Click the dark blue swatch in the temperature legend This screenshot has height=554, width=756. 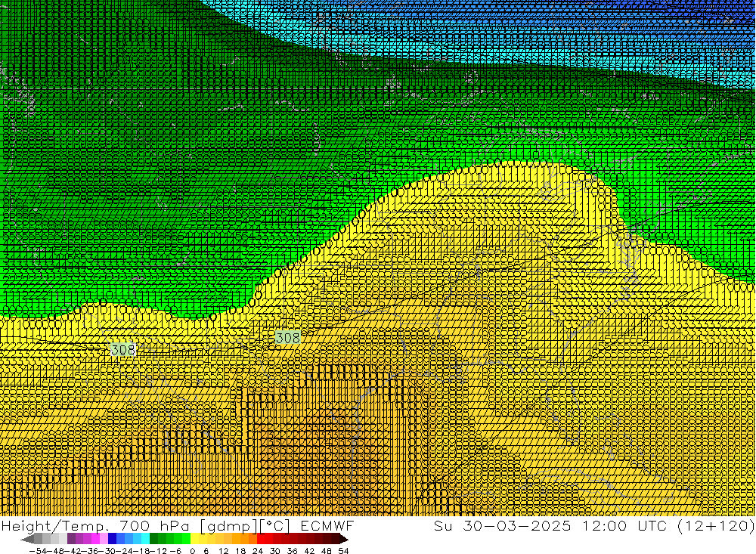tap(112, 539)
